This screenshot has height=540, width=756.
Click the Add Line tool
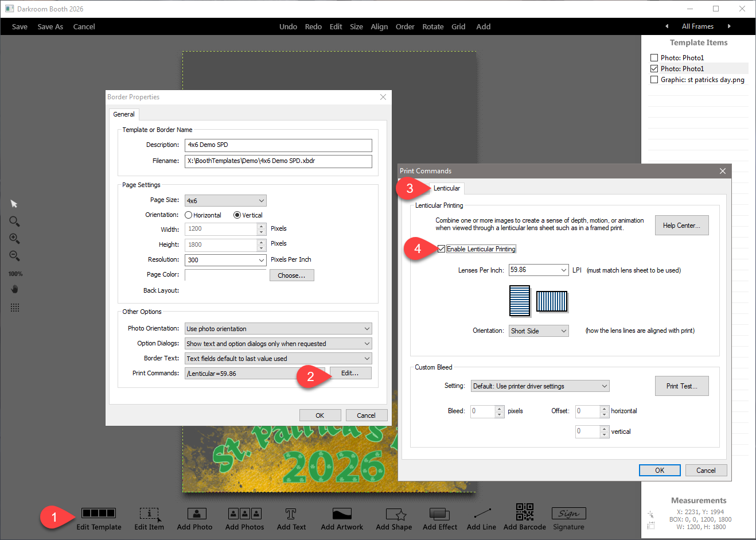[x=482, y=514]
